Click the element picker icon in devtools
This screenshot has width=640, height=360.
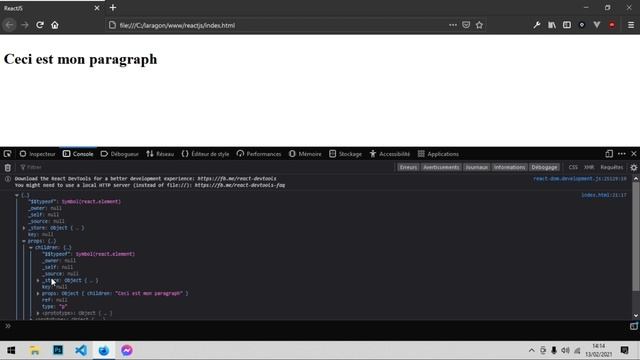pyautogui.click(x=7, y=154)
